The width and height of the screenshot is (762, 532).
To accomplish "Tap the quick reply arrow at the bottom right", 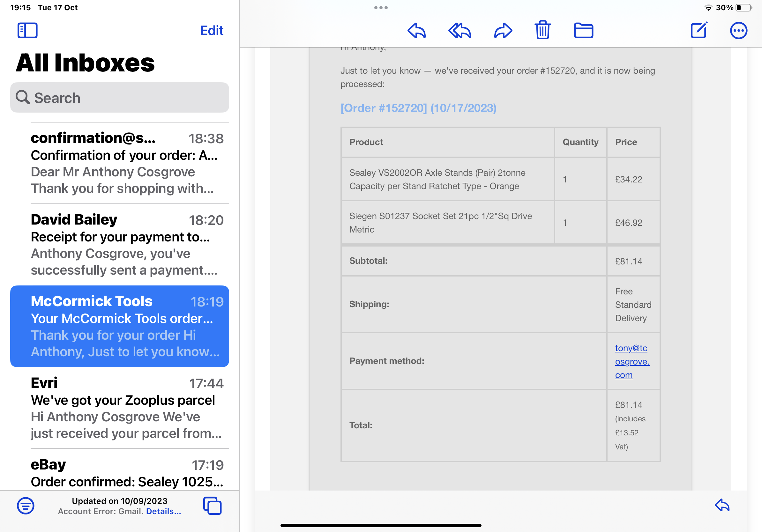I will click(722, 506).
